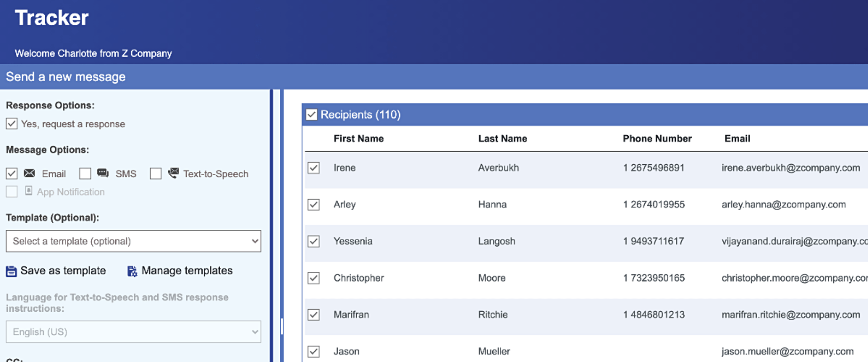This screenshot has width=868, height=362.
Task: Enable the Text-to-Speech checkbox
Action: 156,174
